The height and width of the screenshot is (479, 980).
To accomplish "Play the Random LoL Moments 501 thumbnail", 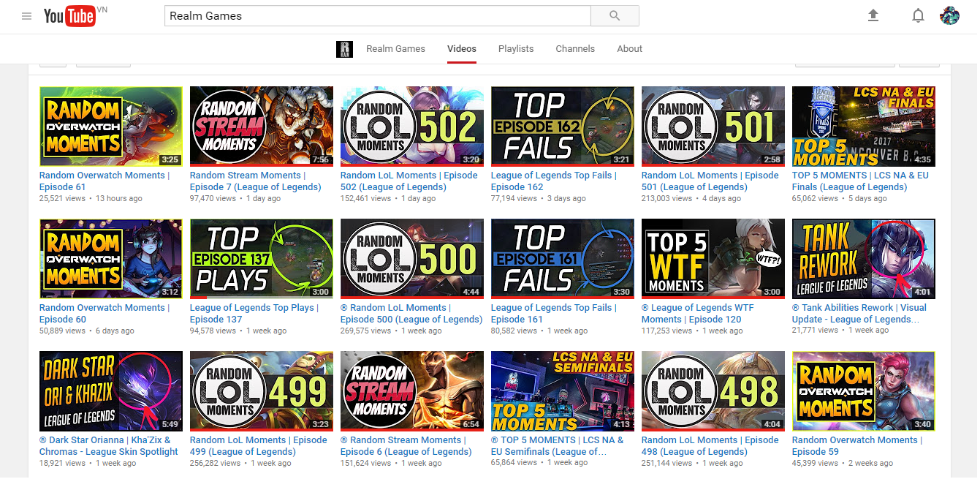I will (x=713, y=127).
